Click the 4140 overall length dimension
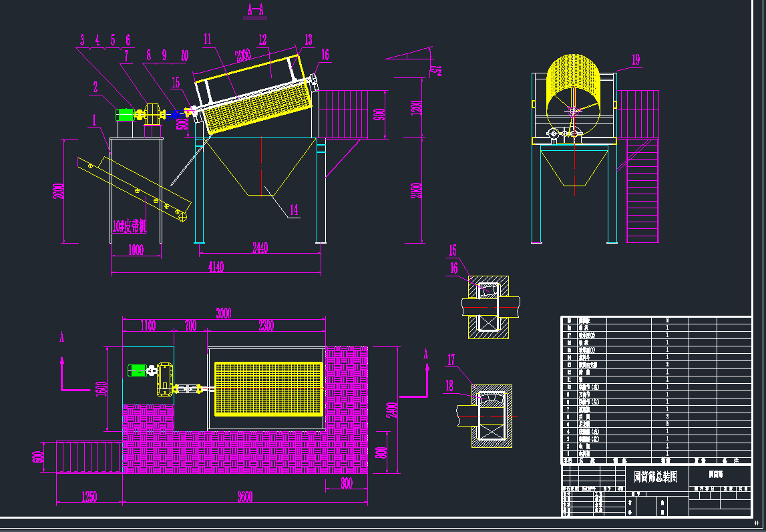 tap(215, 267)
